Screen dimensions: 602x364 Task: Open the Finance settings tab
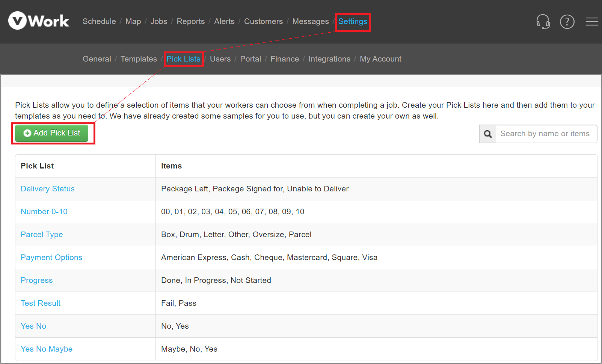pos(284,59)
